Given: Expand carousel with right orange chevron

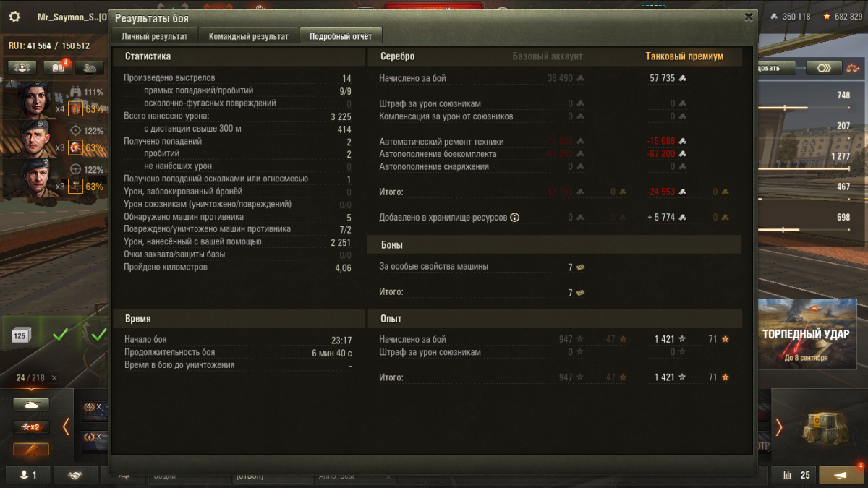Looking at the screenshot, I should coord(779,427).
